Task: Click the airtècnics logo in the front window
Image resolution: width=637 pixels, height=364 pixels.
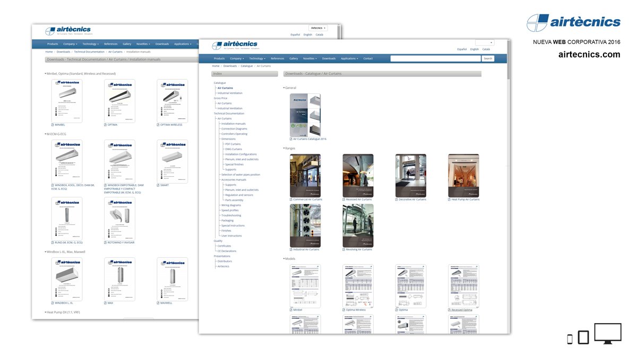Action: coord(235,45)
